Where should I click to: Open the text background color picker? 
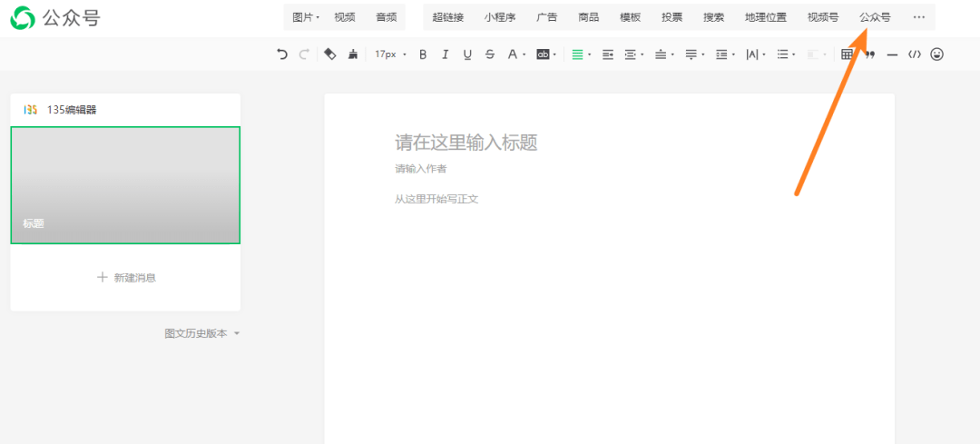[546, 54]
